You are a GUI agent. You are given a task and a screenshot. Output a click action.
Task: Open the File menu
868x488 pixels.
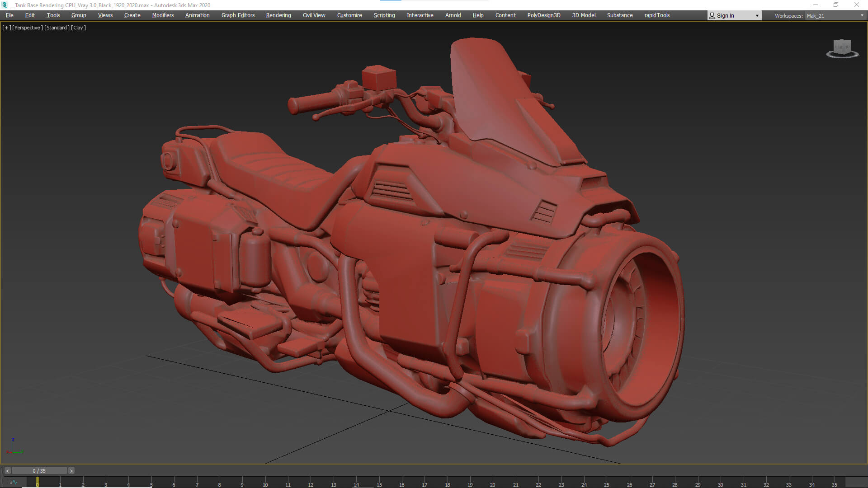click(9, 15)
